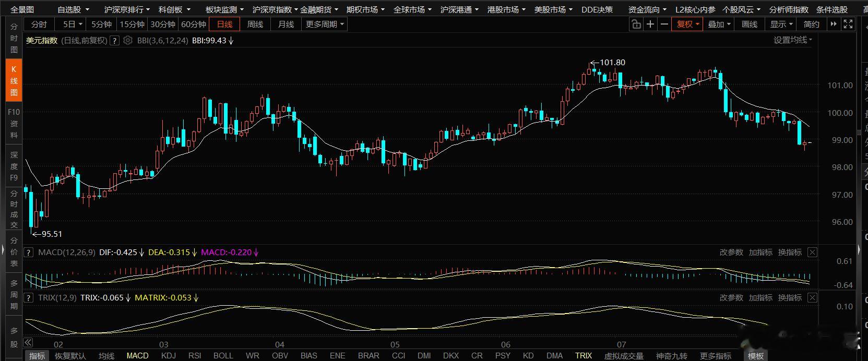Click 更多指标 at bottom bar
This screenshot has height=361, width=868.
pyautogui.click(x=716, y=356)
